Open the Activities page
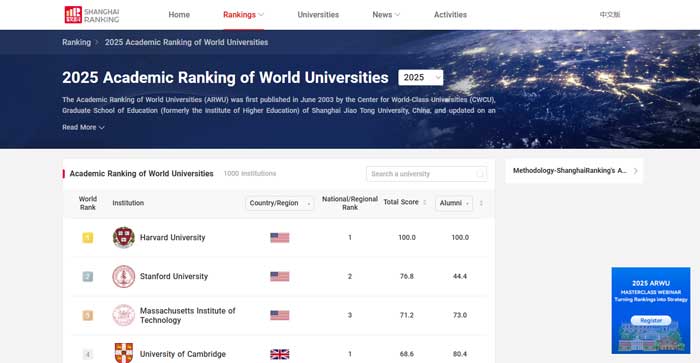The width and height of the screenshot is (700, 363). pos(450,15)
